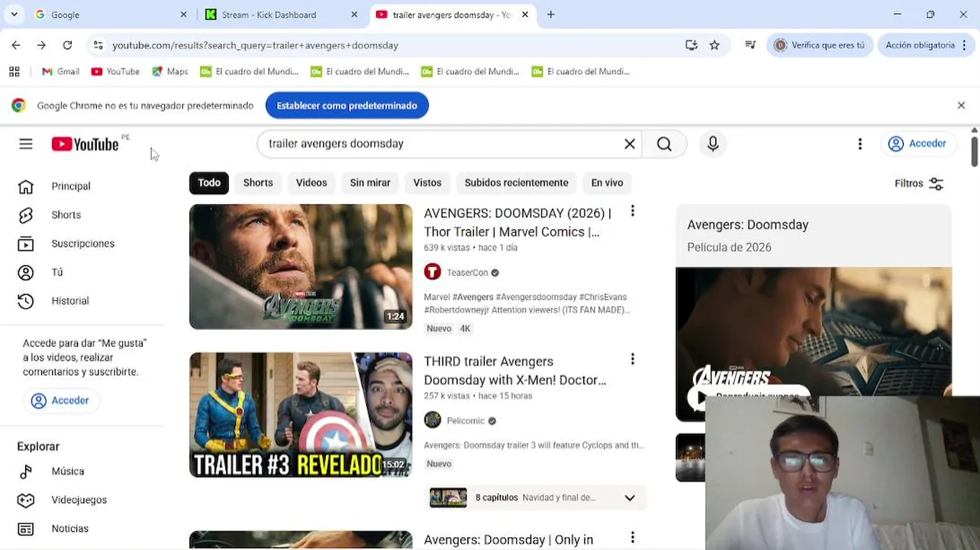Viewport: 980px width, 550px height.
Task: Open more options for THIRD trailer video
Action: 632,359
